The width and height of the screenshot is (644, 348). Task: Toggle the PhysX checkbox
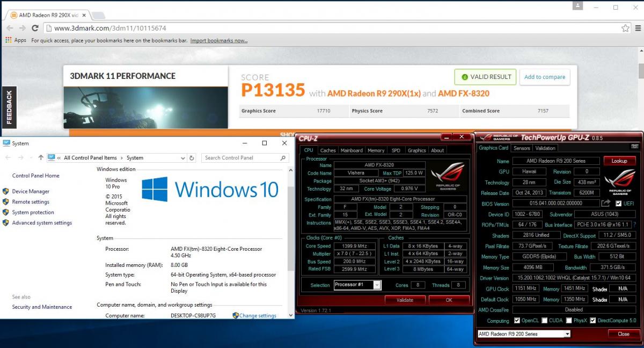click(x=568, y=321)
